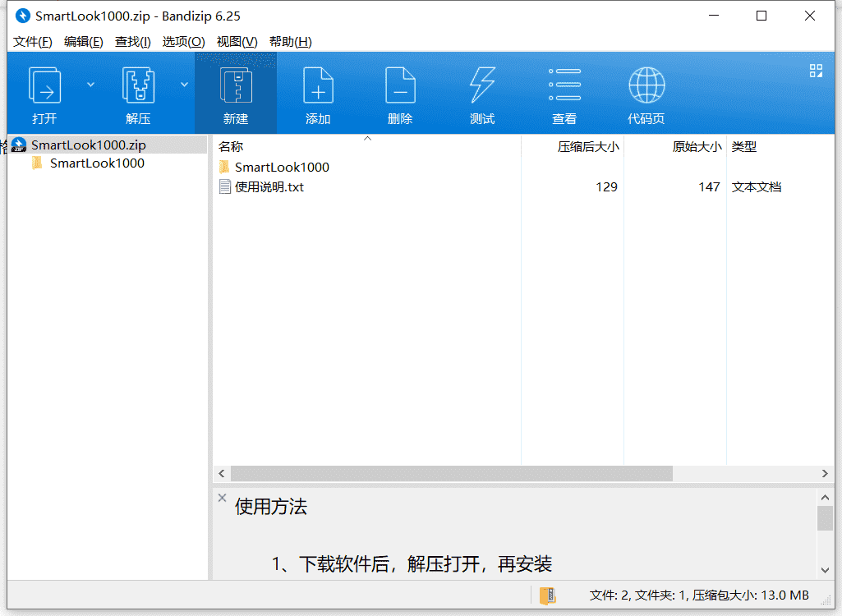The height and width of the screenshot is (616, 842).
Task: Click the New archive (新建) icon
Action: tap(237, 85)
